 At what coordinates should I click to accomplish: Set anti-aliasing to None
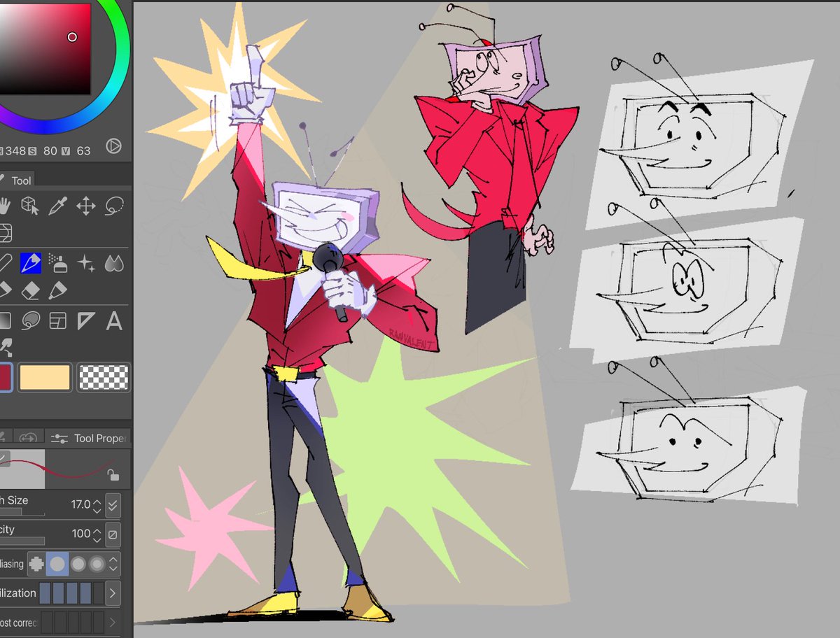(x=36, y=564)
